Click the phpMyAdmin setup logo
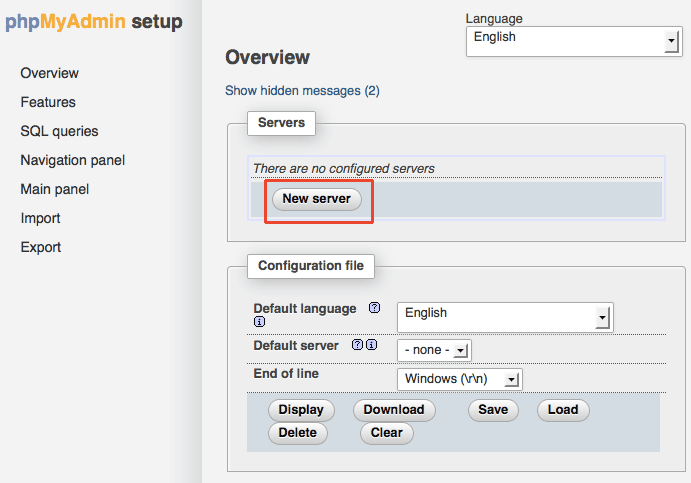691x483 pixels. click(x=94, y=22)
